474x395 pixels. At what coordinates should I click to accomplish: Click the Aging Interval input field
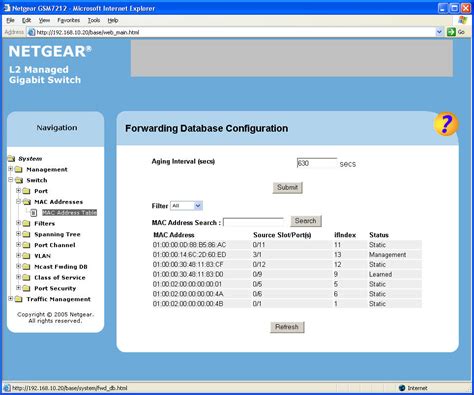coord(317,163)
